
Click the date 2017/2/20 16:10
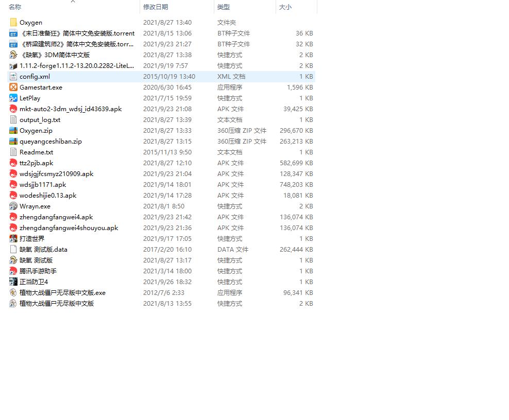(167, 250)
